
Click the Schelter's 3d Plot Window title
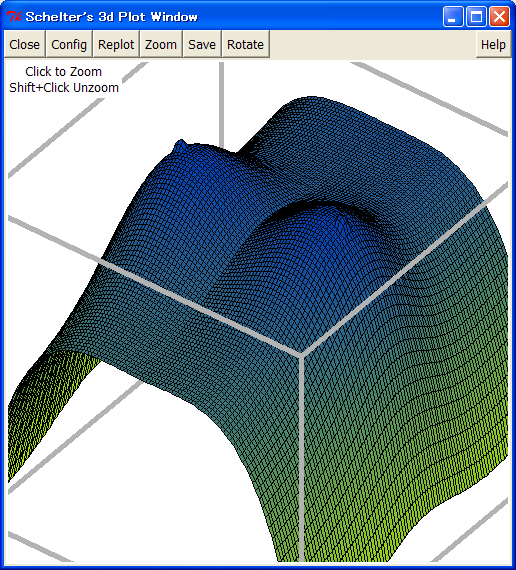pyautogui.click(x=112, y=17)
